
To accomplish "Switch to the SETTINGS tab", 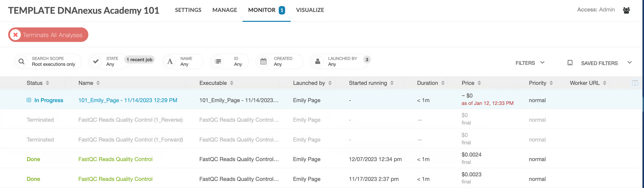I will click(188, 10).
